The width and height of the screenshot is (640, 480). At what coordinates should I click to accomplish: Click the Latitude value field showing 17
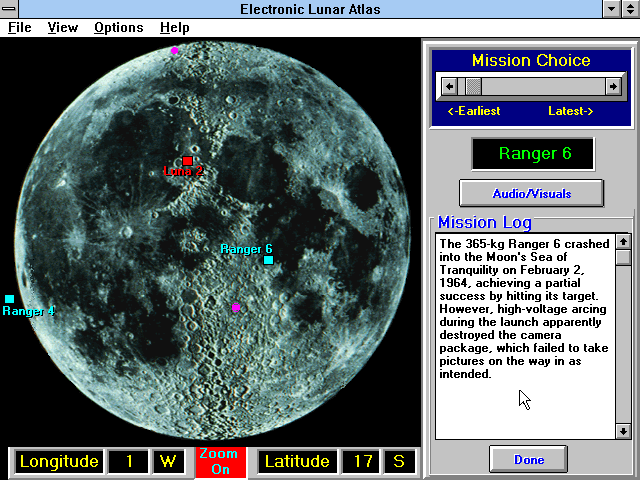(362, 462)
